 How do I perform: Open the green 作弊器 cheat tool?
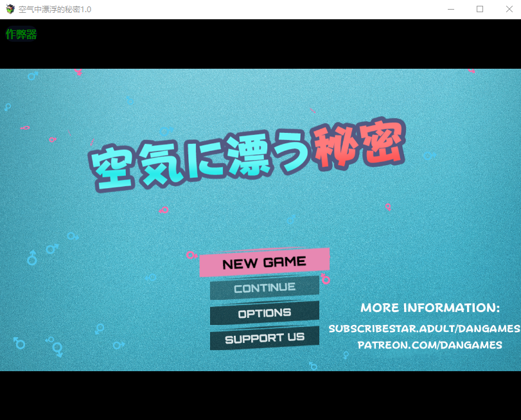(x=21, y=35)
